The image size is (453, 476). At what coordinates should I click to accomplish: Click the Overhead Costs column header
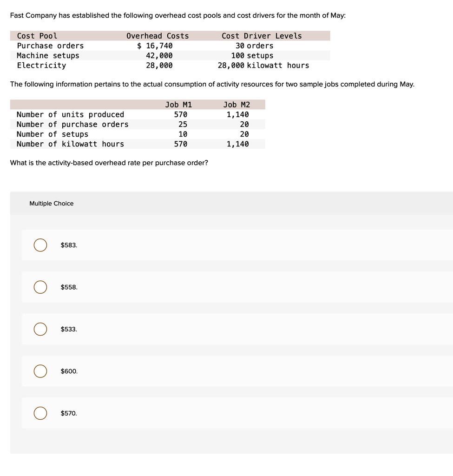[x=158, y=36]
